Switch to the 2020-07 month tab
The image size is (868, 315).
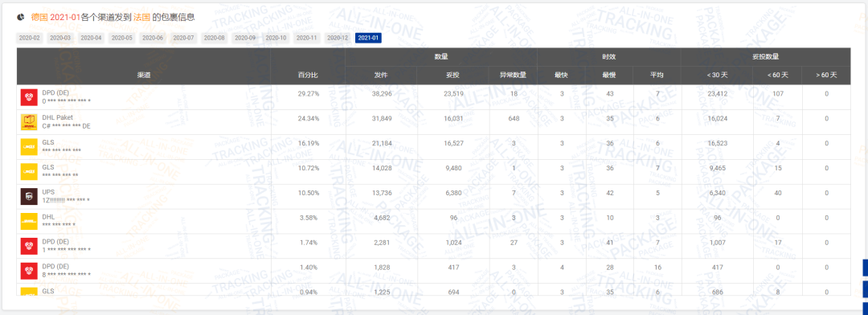click(x=183, y=38)
